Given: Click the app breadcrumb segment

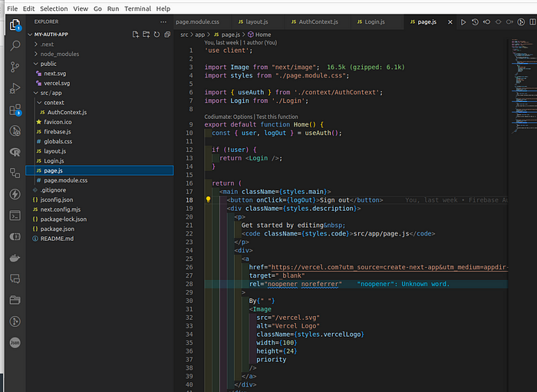Looking at the screenshot, I should 199,35.
